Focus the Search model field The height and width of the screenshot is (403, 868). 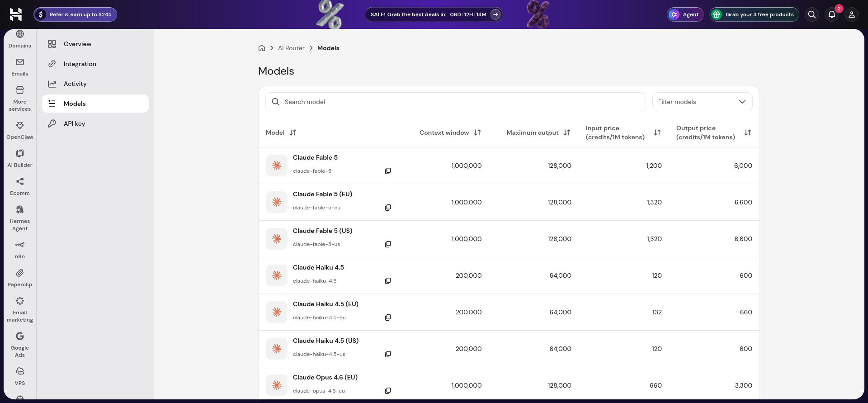tap(456, 102)
